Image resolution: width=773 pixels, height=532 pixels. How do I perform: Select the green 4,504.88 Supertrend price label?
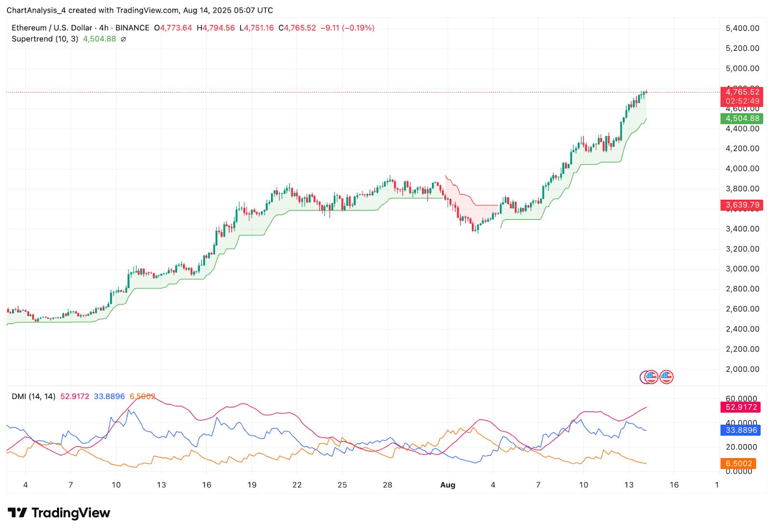(x=741, y=118)
